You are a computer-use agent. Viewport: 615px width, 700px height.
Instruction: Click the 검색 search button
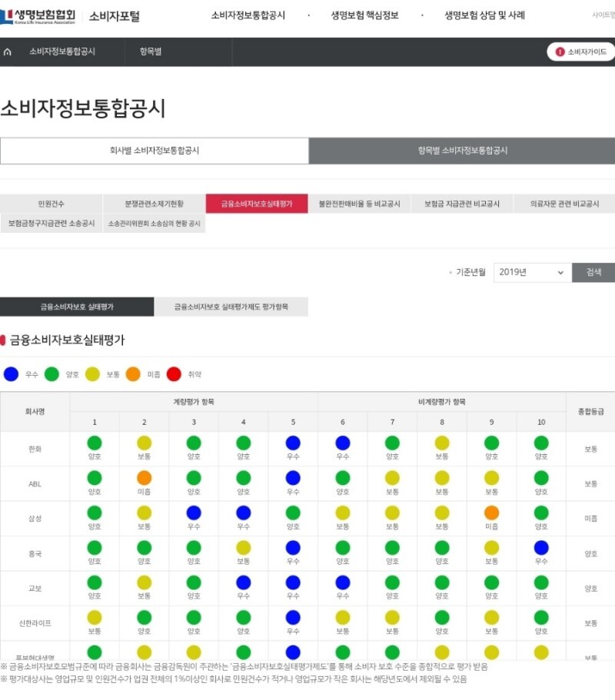pyautogui.click(x=593, y=272)
